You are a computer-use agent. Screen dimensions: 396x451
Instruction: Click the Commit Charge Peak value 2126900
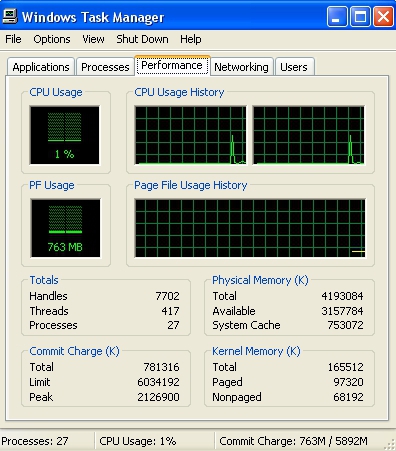coord(158,397)
